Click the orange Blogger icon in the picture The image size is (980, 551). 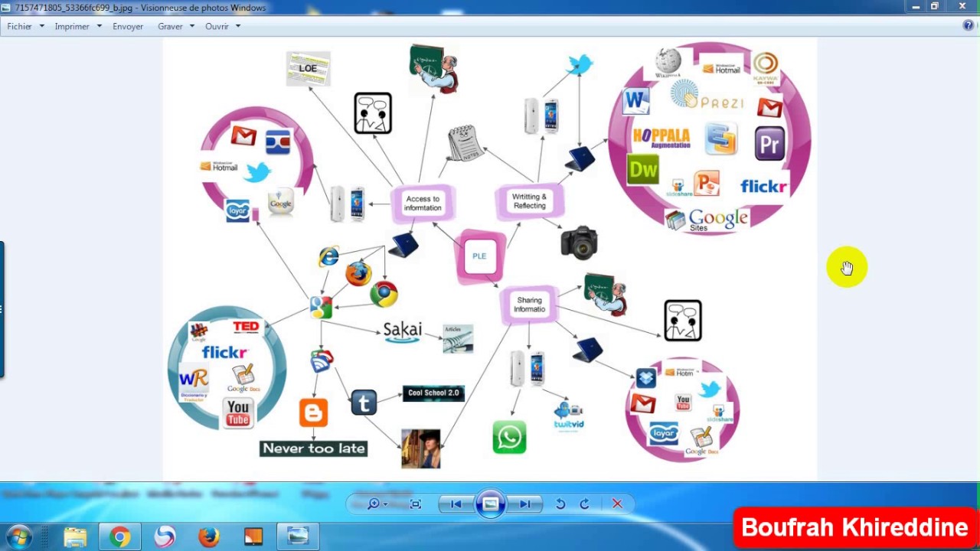point(313,412)
